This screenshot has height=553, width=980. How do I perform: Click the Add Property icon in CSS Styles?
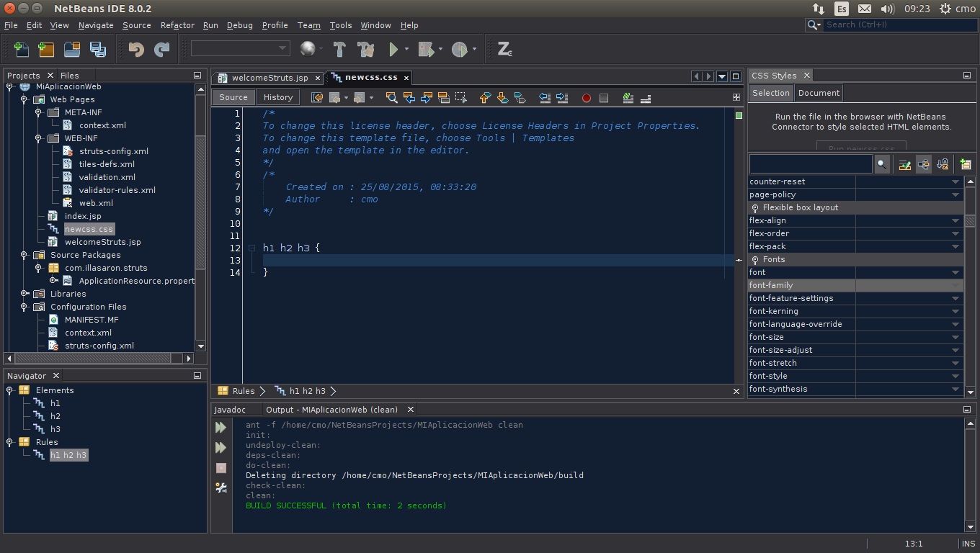pos(966,164)
